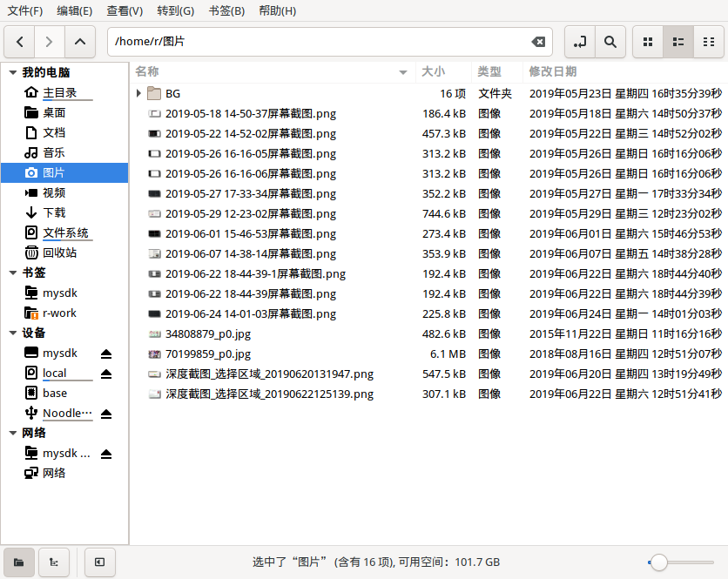Go up to the parent folder
This screenshot has height=579, width=728.
79,41
